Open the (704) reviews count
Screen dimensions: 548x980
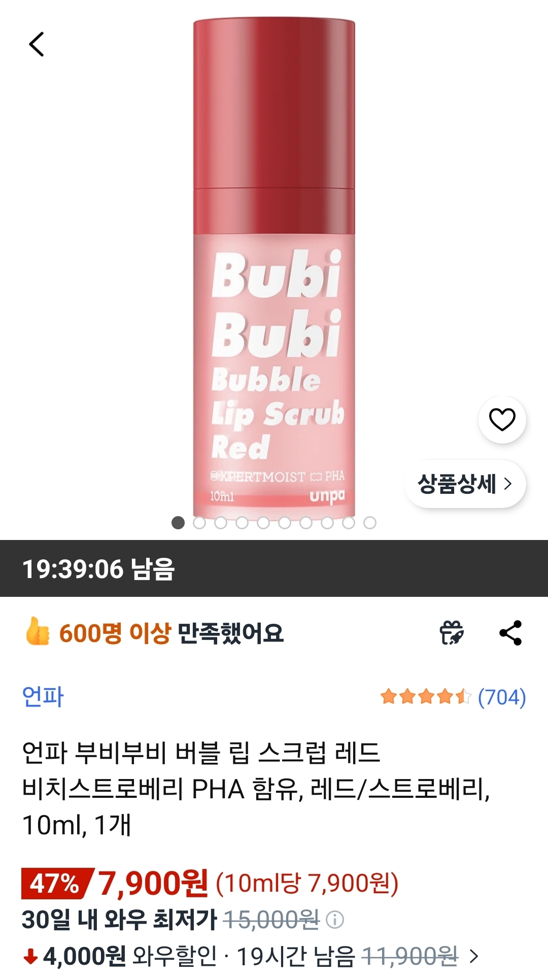[502, 697]
